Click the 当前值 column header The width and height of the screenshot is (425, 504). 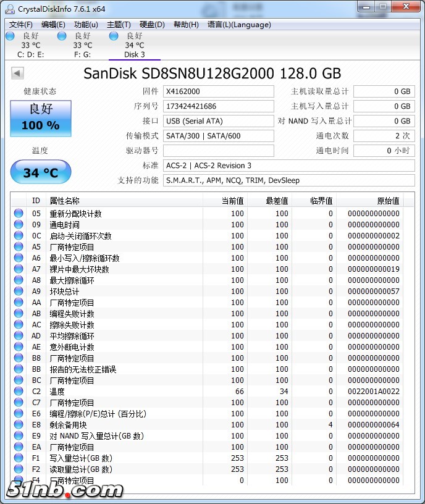tap(225, 201)
